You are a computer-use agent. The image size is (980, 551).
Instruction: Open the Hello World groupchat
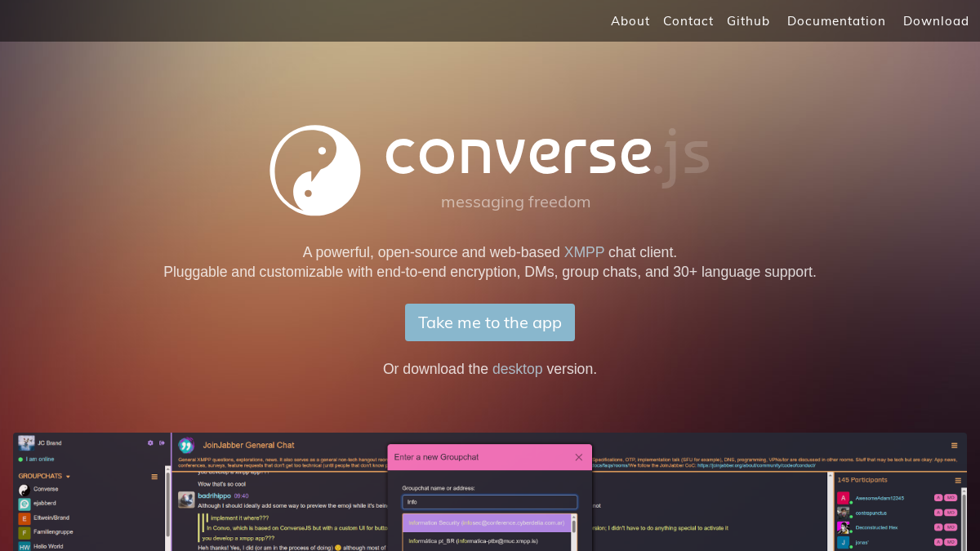[x=48, y=546]
